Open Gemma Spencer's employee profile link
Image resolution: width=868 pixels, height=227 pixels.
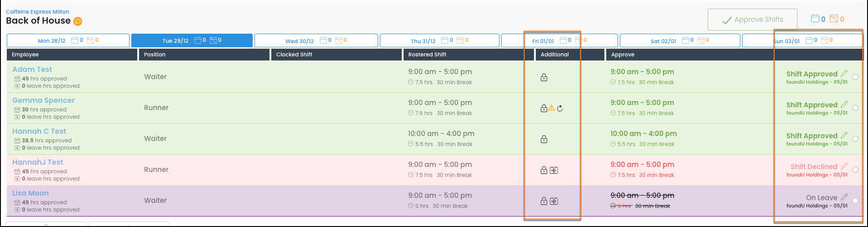point(43,101)
